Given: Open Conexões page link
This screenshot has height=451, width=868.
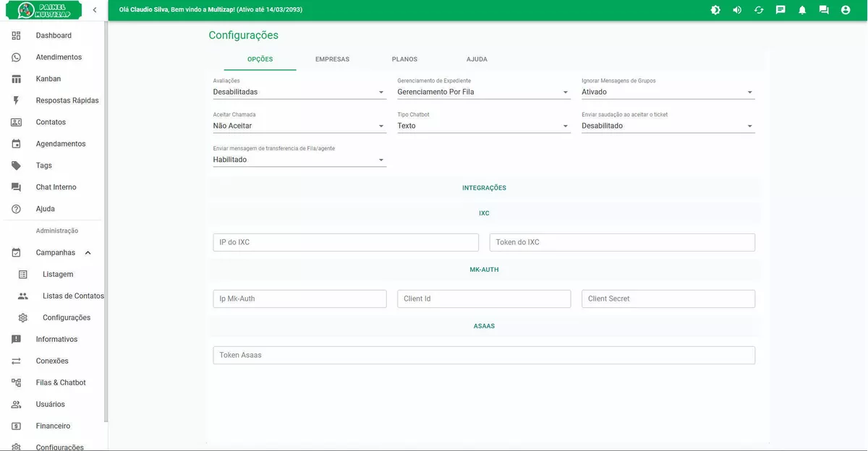Looking at the screenshot, I should (54, 361).
